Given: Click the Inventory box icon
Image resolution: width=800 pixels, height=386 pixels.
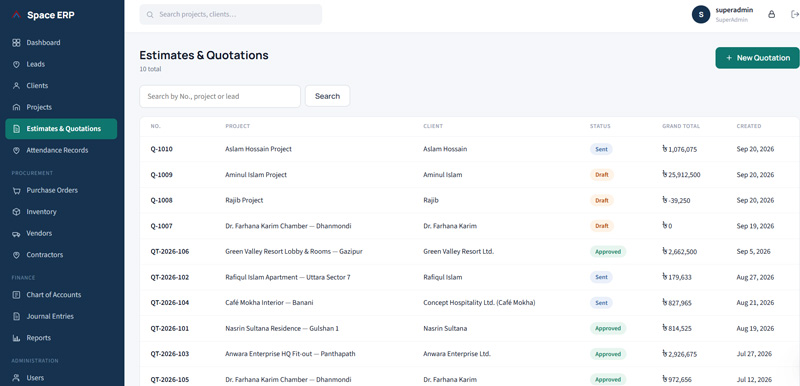Looking at the screenshot, I should pos(16,212).
